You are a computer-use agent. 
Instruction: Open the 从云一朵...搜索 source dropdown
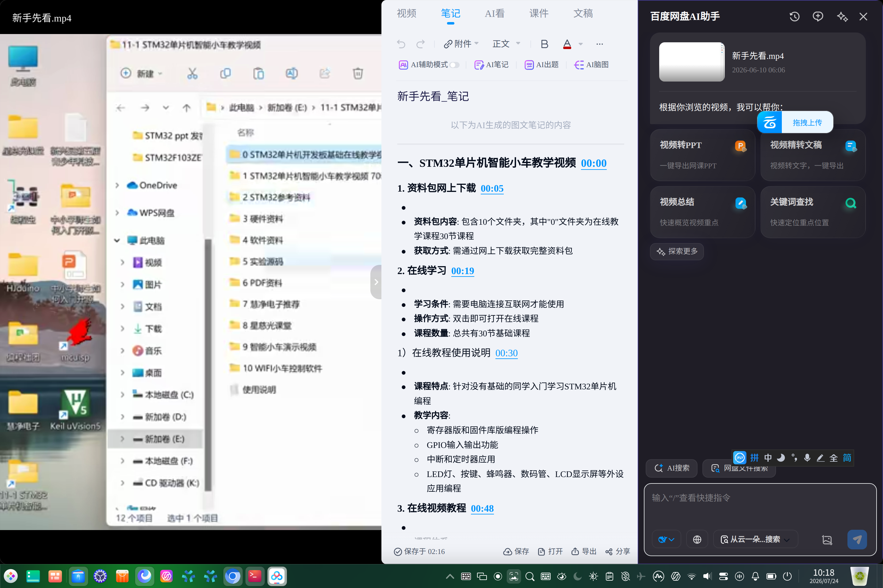pos(755,539)
